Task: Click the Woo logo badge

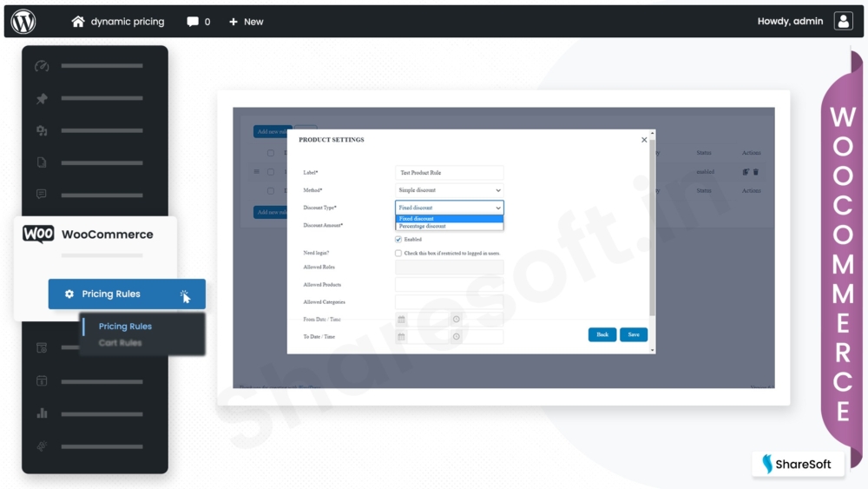Action: point(38,234)
